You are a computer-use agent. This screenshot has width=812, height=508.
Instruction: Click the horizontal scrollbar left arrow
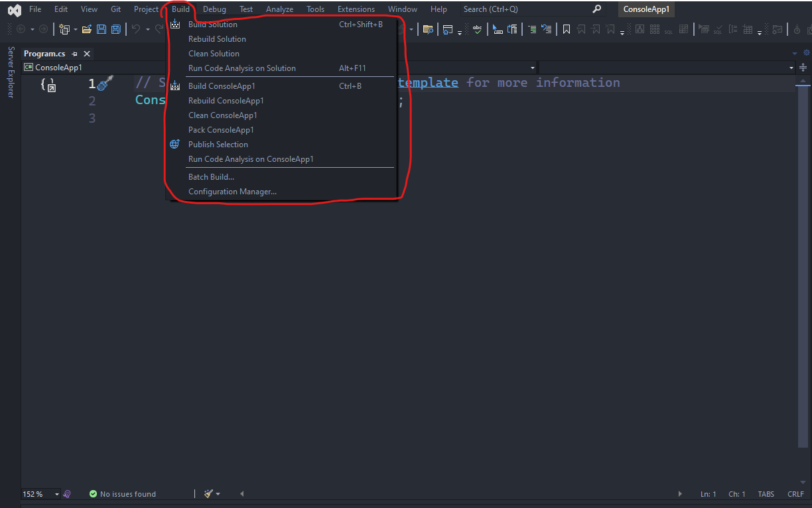pos(241,494)
